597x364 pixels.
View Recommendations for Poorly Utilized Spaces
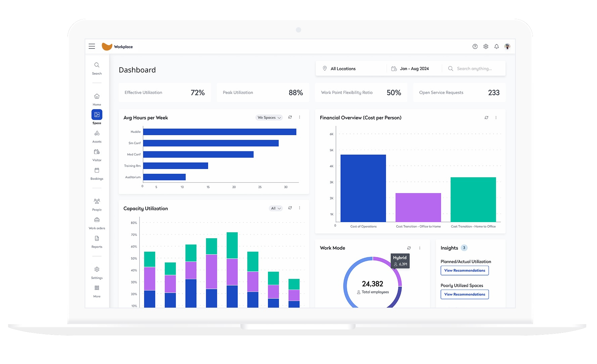coord(464,295)
